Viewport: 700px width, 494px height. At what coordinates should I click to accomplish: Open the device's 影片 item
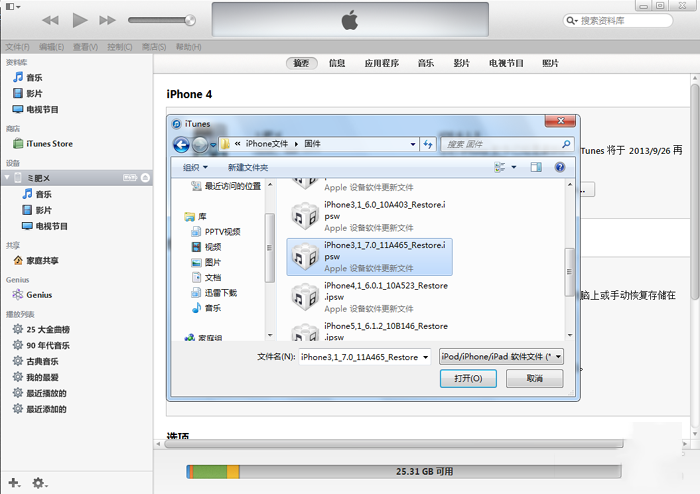coord(43,210)
